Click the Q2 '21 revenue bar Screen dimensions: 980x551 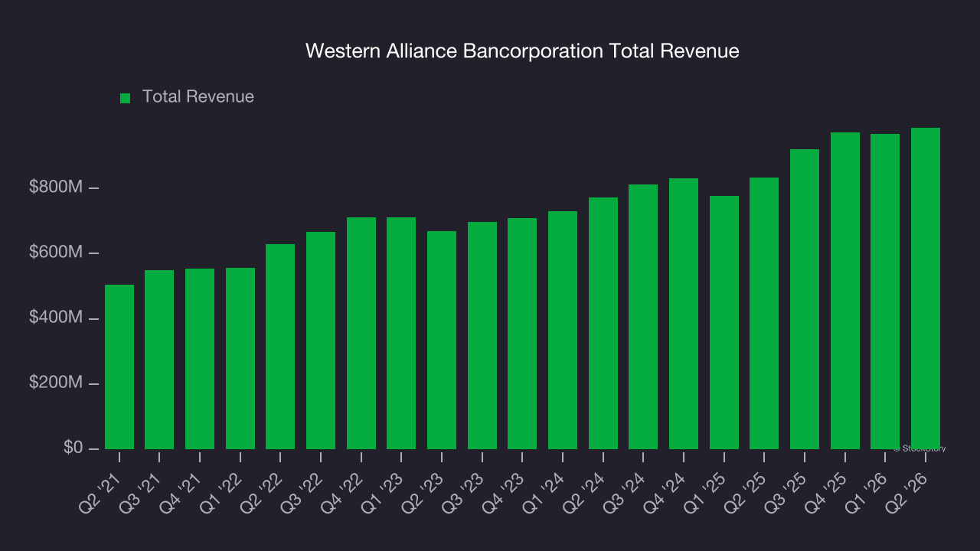(x=119, y=367)
